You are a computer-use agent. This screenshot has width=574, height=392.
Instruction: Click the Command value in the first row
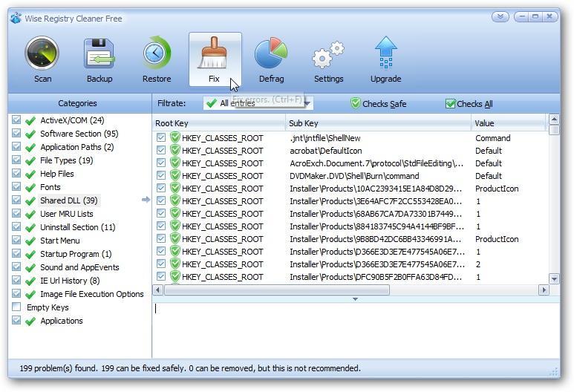click(x=493, y=138)
